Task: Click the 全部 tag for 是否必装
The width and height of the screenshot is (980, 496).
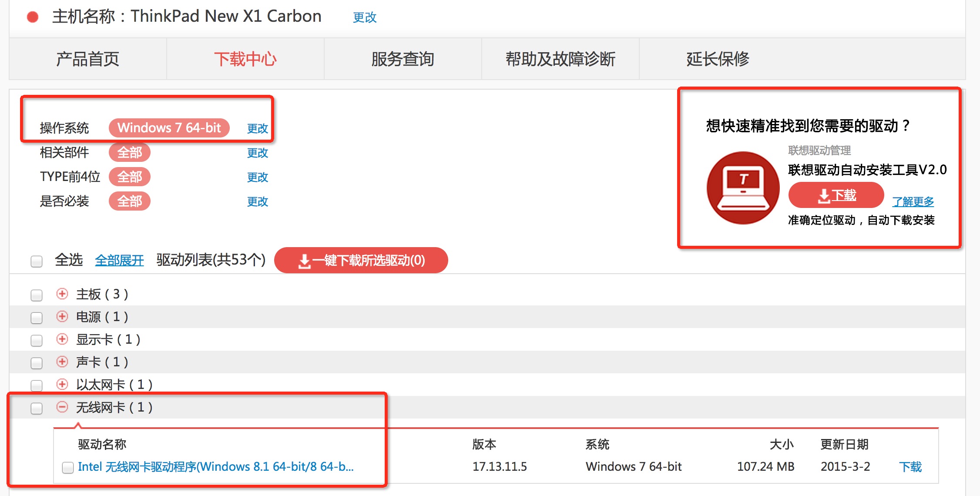Action: (130, 201)
